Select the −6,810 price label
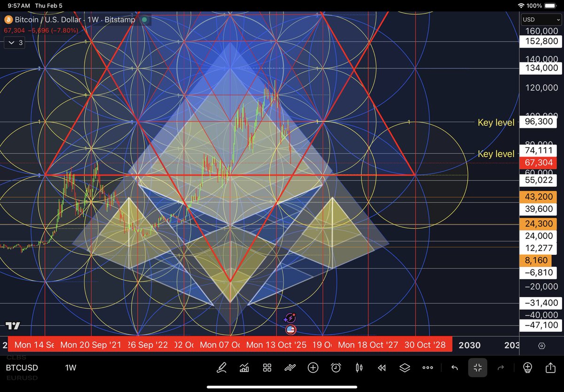Image resolution: width=564 pixels, height=392 pixels. coord(538,272)
